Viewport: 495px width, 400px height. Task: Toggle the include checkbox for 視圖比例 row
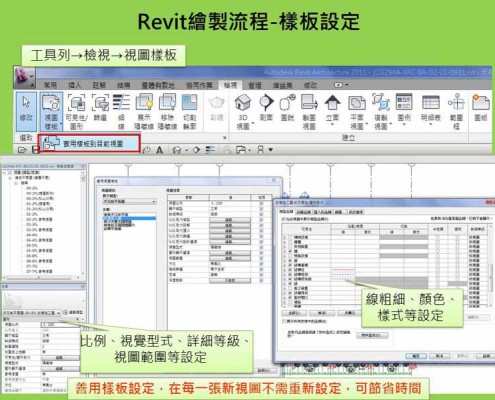(x=261, y=203)
